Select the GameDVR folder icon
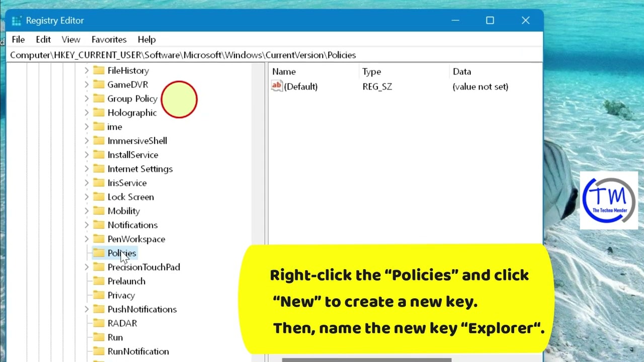This screenshot has height=362, width=644. coord(99,84)
